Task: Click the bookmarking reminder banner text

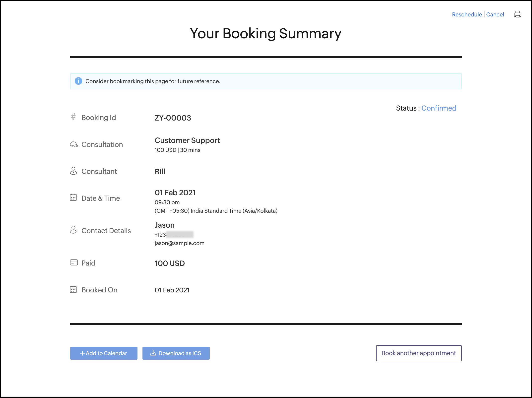Action: pos(153,81)
